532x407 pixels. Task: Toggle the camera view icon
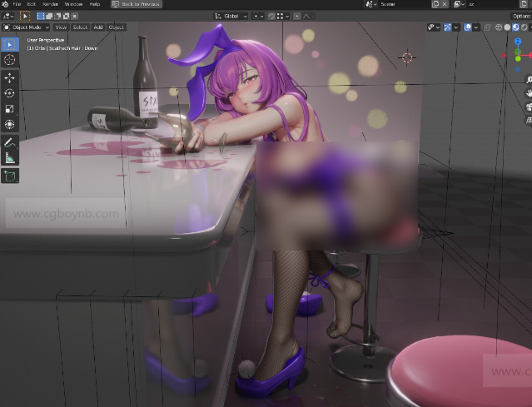(x=529, y=107)
